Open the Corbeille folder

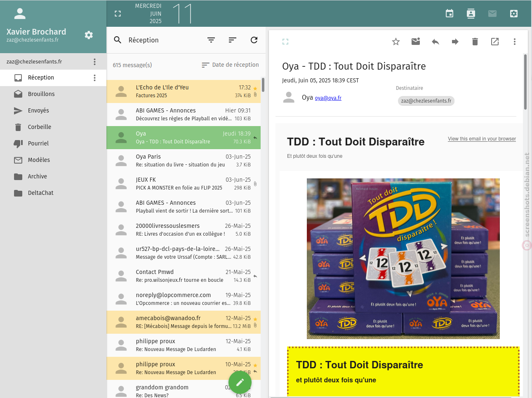pos(53,127)
